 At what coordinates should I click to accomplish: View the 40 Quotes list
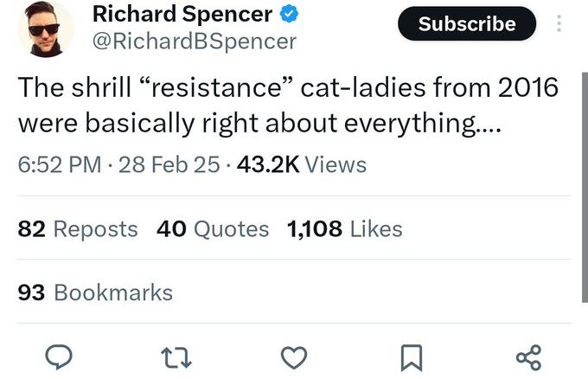(213, 229)
